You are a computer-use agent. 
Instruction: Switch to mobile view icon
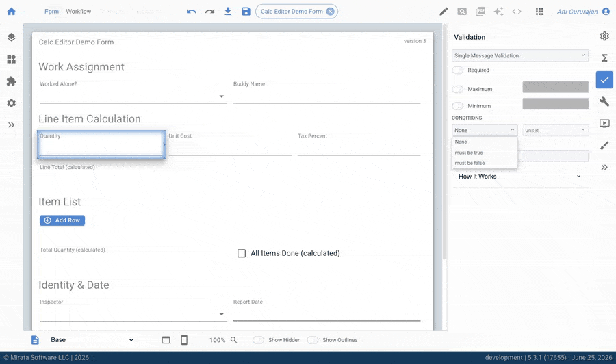[184, 340]
